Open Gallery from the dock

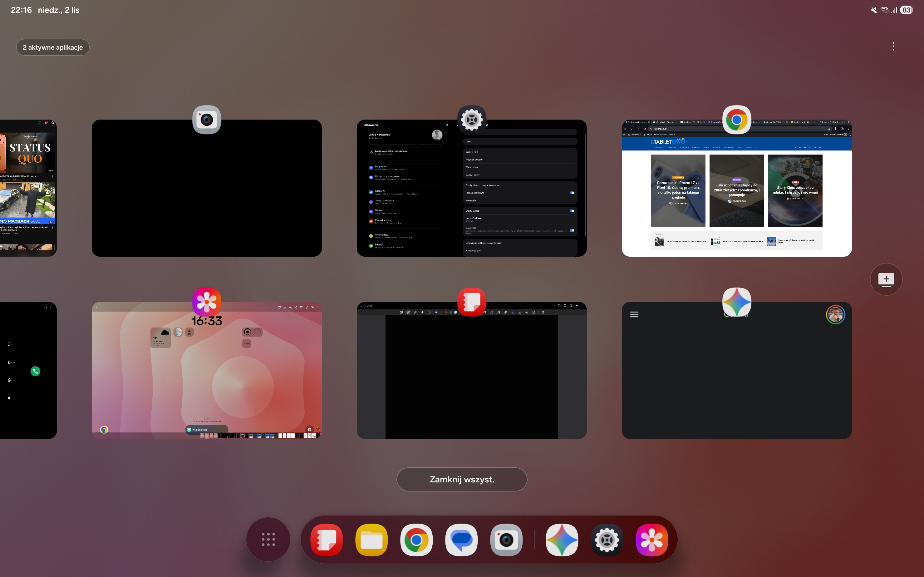[x=651, y=540]
